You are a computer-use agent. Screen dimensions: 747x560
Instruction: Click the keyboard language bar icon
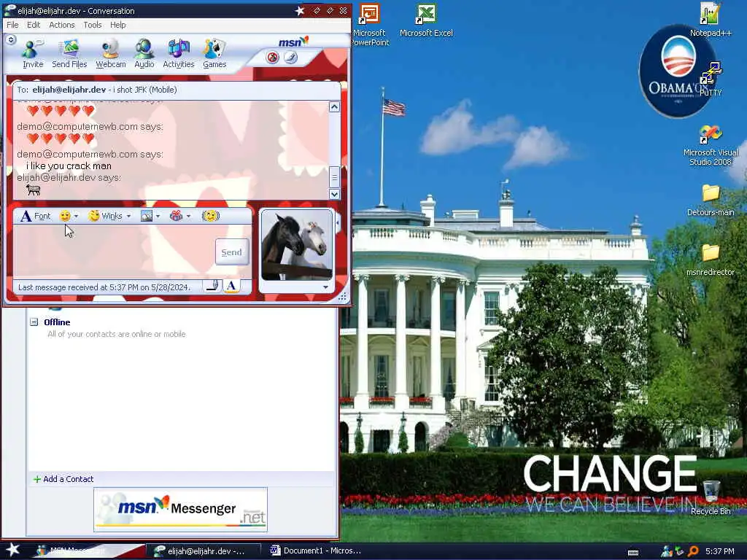pyautogui.click(x=633, y=553)
